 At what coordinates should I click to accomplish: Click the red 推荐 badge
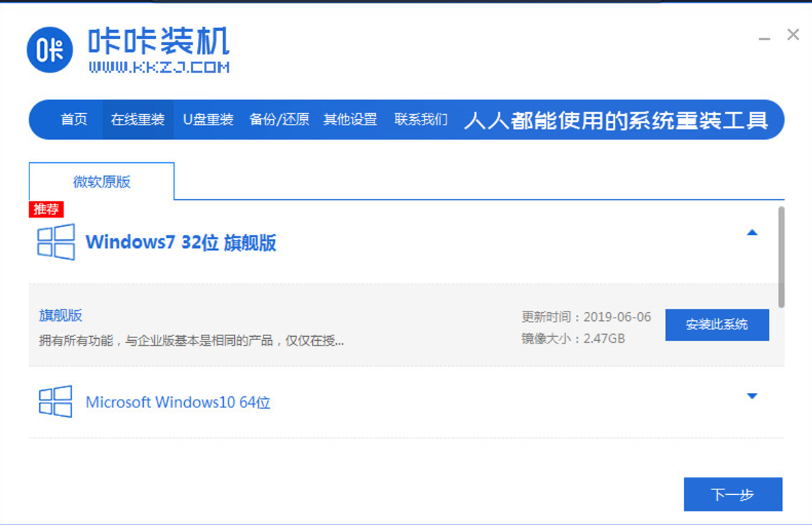(46, 209)
